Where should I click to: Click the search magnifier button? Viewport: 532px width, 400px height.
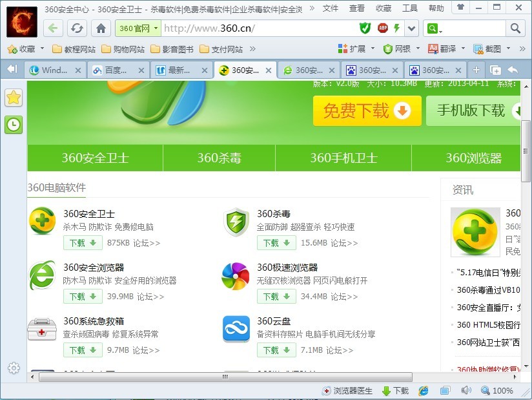(x=515, y=28)
